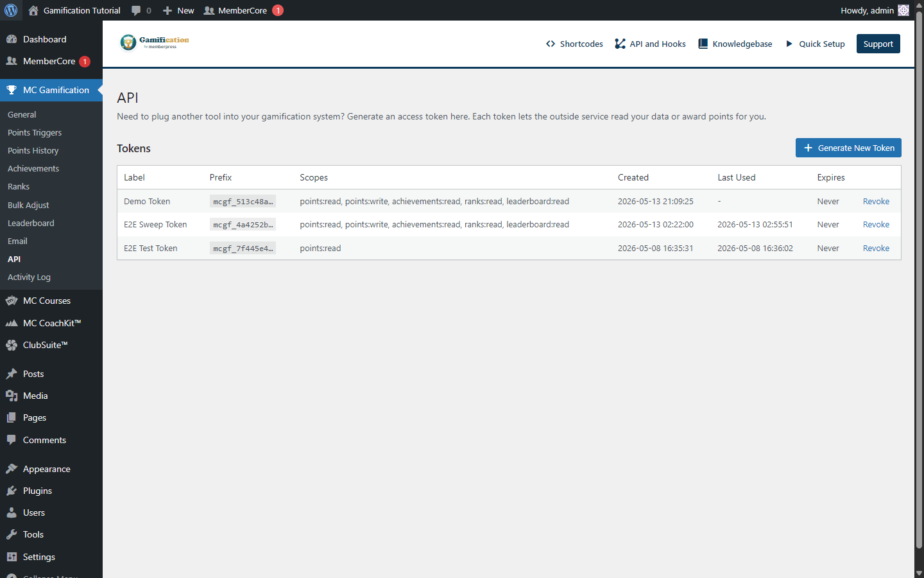924x578 pixels.
Task: Click prefix code mcgf_4a4252b…
Action: [x=243, y=224]
